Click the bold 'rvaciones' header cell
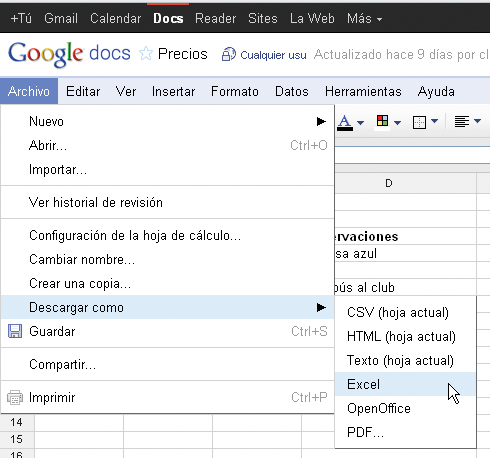Screen dimensions: 490x458 tap(406, 236)
